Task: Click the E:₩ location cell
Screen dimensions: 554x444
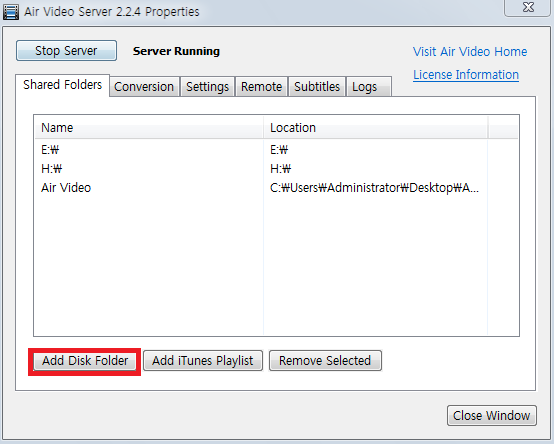Action: click(x=279, y=150)
